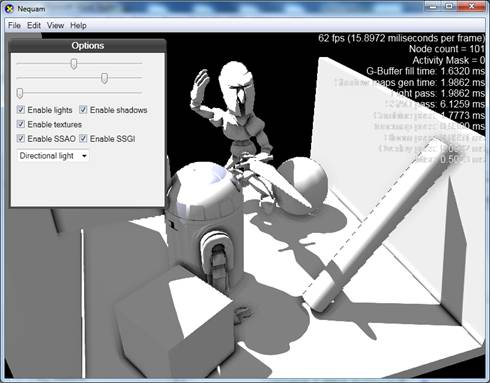This screenshot has height=383, width=490.
Task: Open the View menu
Action: [55, 25]
